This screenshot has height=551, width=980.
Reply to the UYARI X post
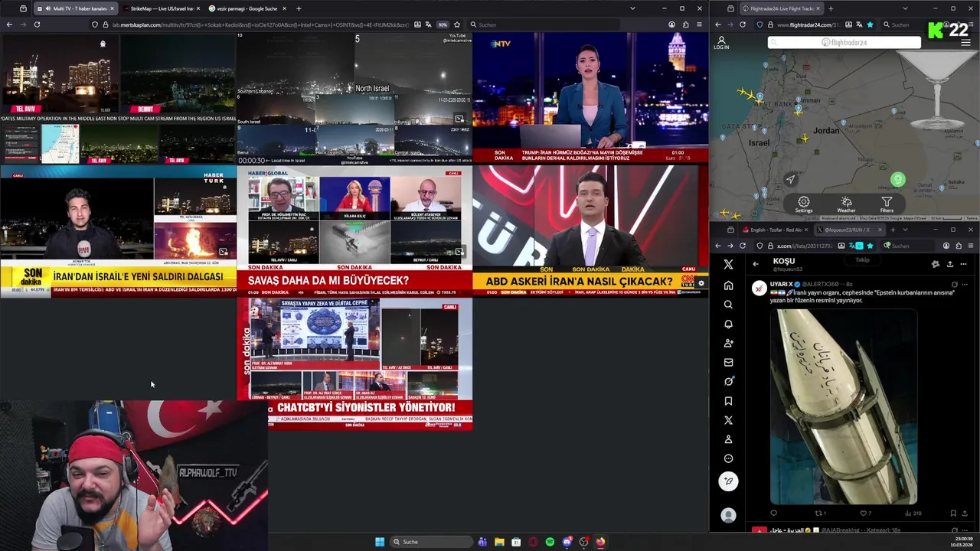[773, 513]
